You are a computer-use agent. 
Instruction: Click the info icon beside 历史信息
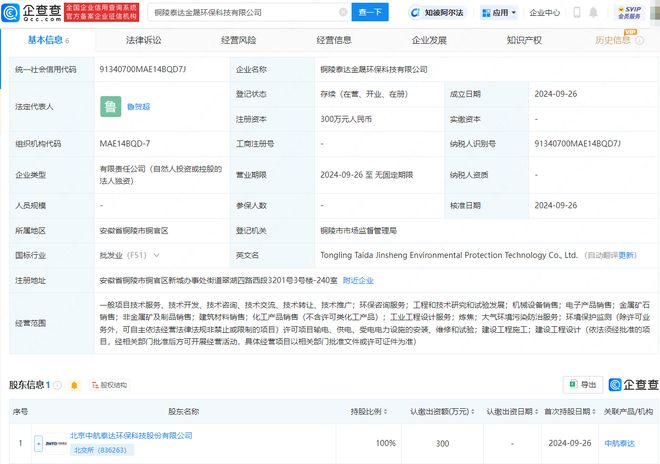coord(639,40)
